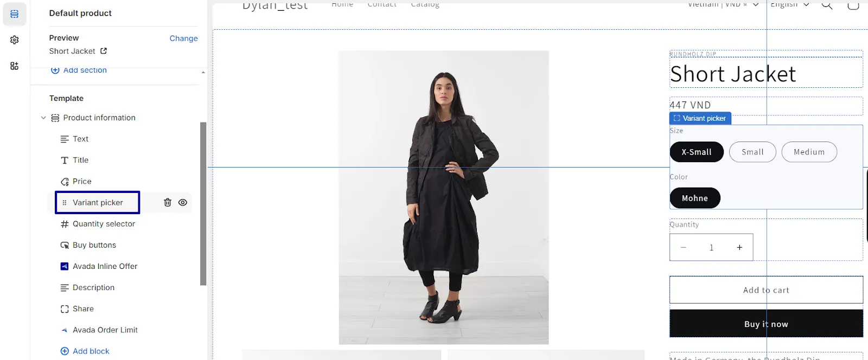The width and height of the screenshot is (868, 360).
Task: Click the Short Jacket title in preview
Action: [733, 74]
